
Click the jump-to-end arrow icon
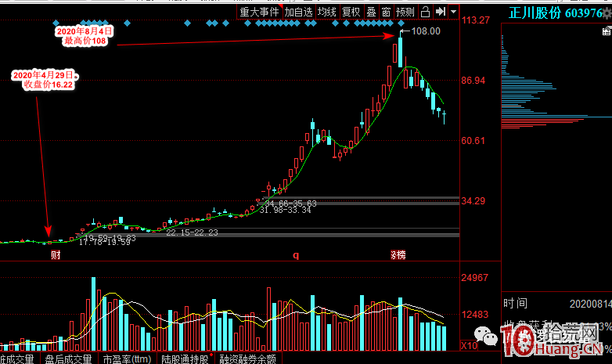pos(441,12)
